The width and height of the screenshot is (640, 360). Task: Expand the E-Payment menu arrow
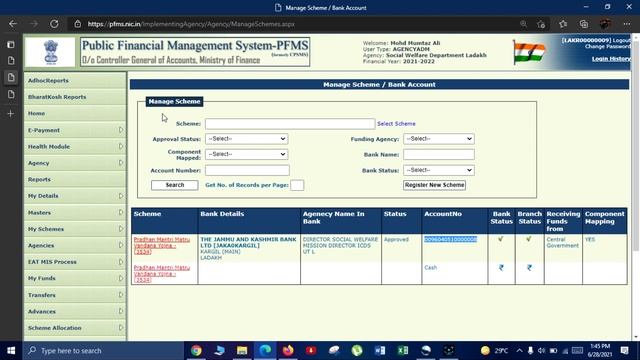(121, 130)
